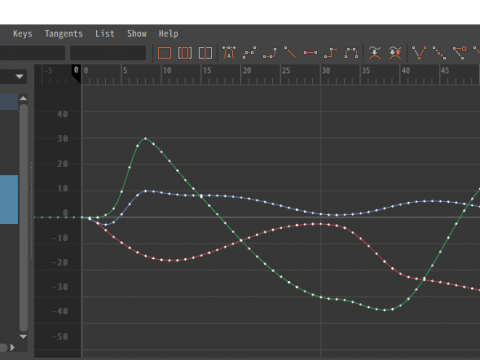
Task: Apply Clamped tangents icon
Action: coord(270,53)
